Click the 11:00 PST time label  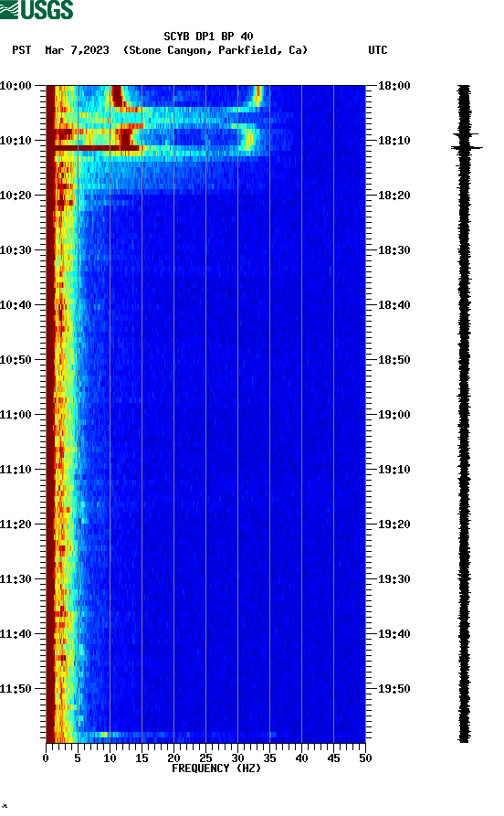click(16, 415)
